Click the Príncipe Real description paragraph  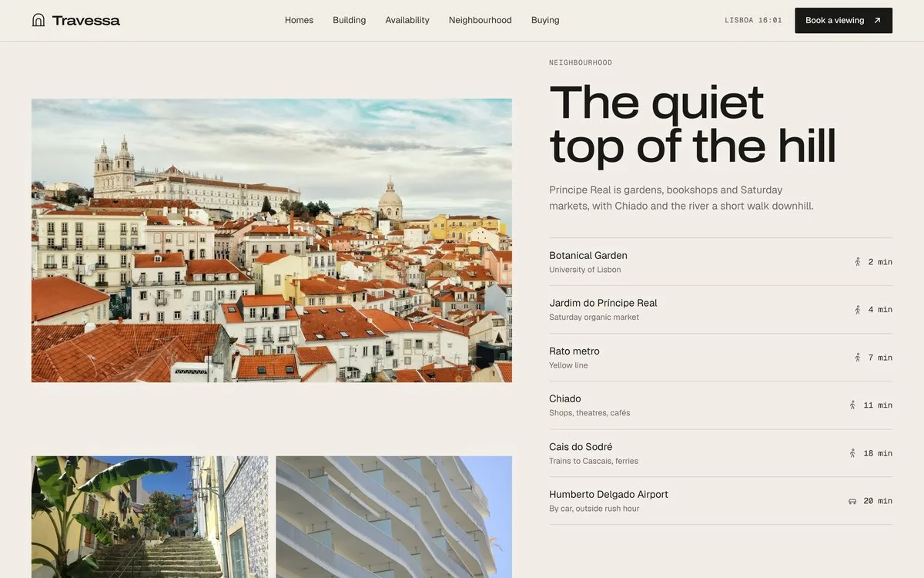pos(681,198)
